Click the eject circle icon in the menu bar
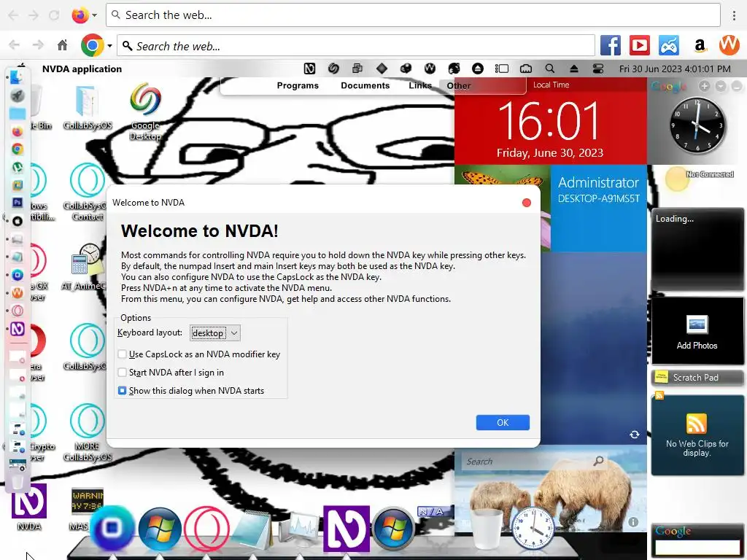 click(478, 69)
